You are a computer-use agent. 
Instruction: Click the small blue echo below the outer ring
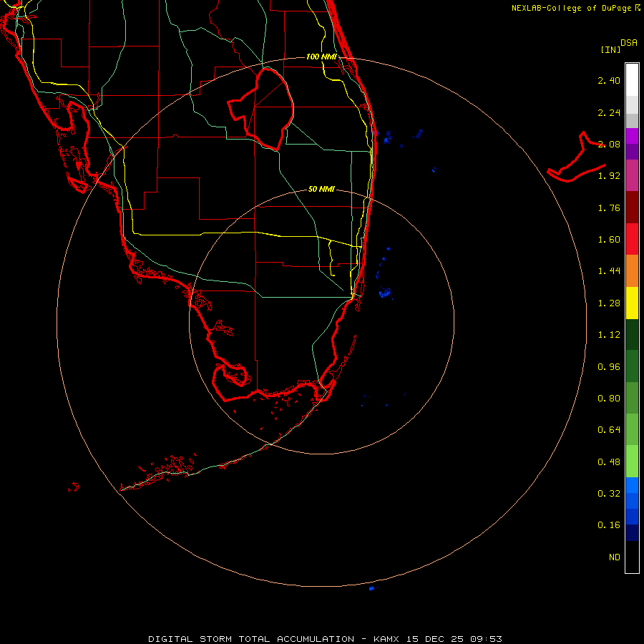click(372, 589)
